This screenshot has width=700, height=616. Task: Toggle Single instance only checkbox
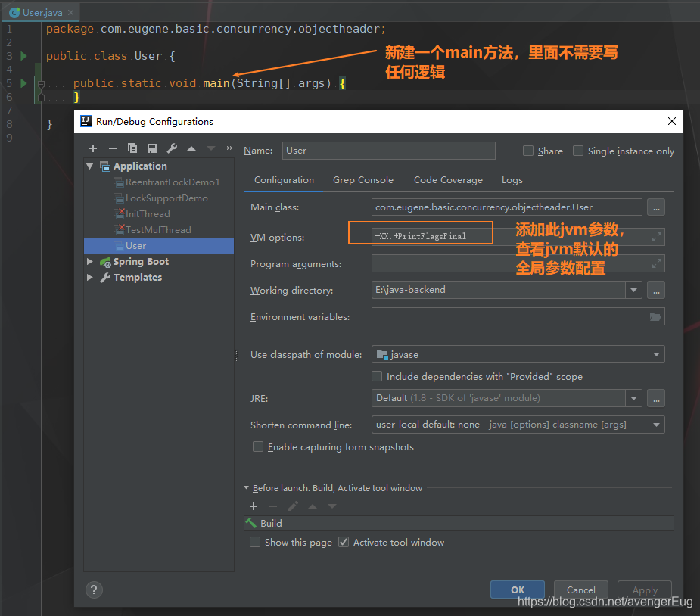(578, 151)
